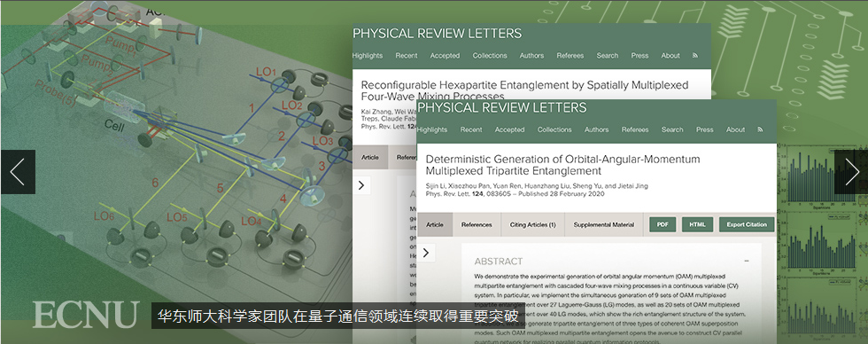Go to the previous carousel slide arrow
The image size is (868, 344).
pyautogui.click(x=18, y=172)
